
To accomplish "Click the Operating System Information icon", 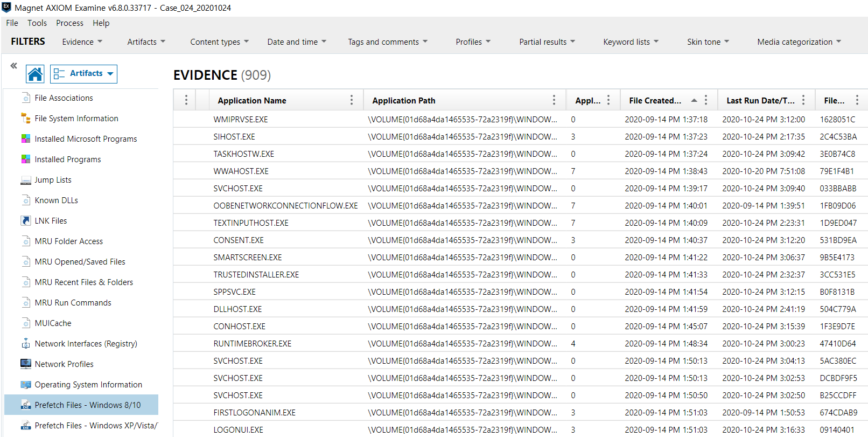I will (26, 384).
